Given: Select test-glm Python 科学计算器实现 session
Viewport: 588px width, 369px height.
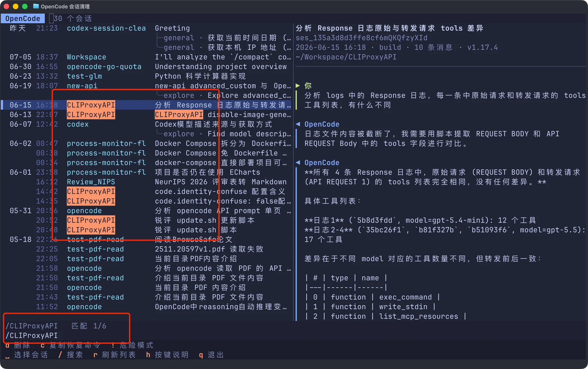Looking at the screenshot, I should (x=146, y=76).
